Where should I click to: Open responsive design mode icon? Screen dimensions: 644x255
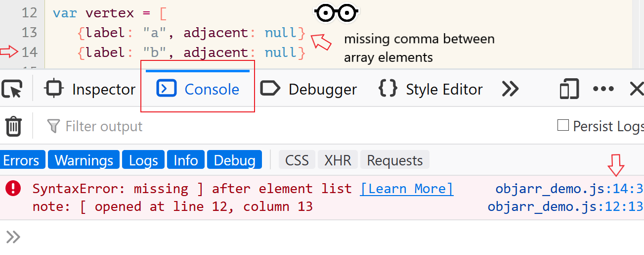tap(569, 90)
